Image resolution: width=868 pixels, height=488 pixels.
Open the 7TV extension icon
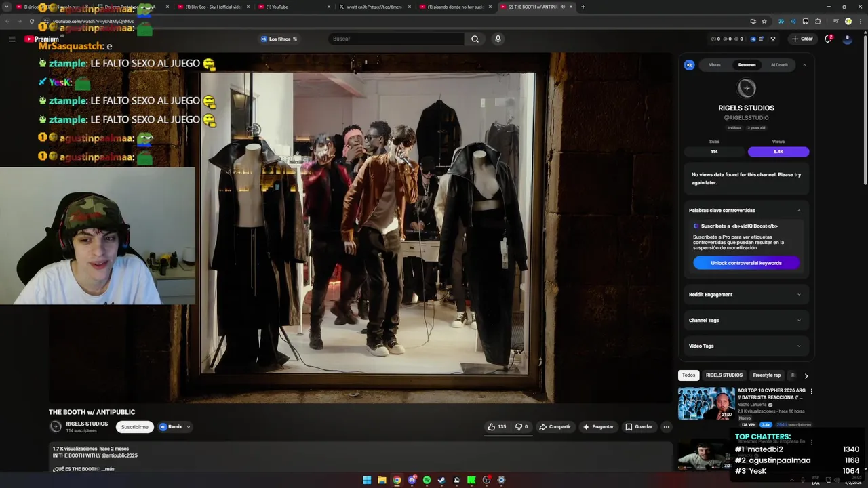point(781,21)
